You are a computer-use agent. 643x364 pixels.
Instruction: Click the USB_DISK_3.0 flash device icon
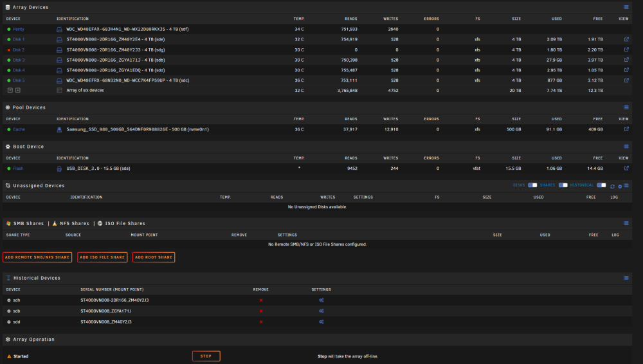[x=59, y=168]
